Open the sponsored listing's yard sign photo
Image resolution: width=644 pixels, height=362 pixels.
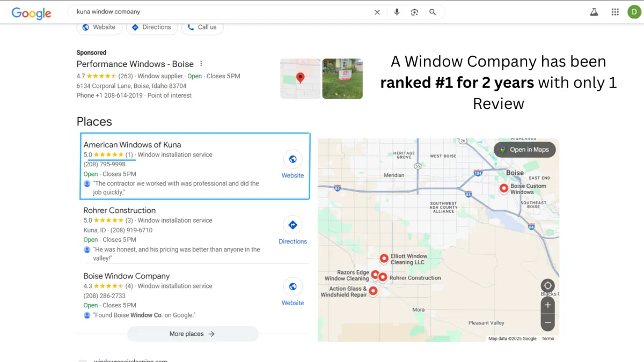click(342, 79)
